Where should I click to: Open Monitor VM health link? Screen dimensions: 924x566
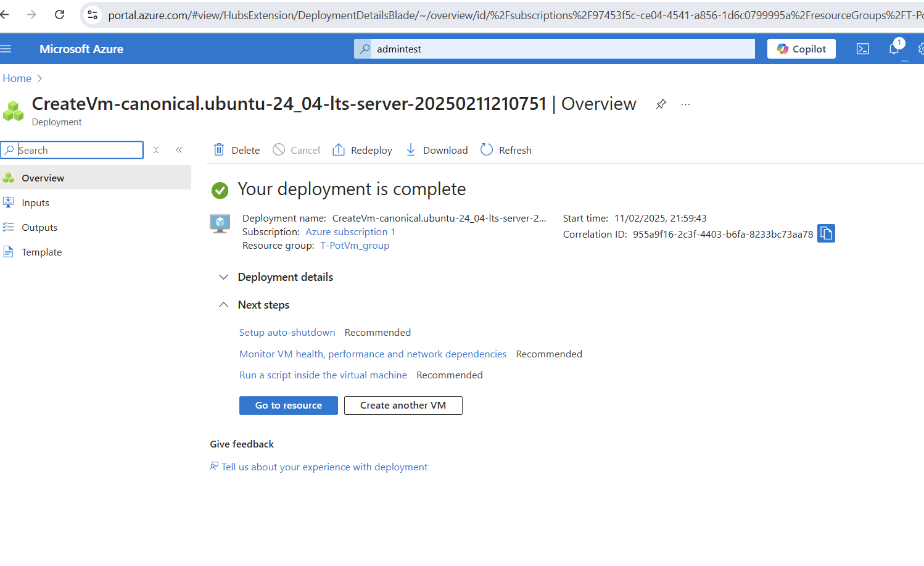pos(373,354)
